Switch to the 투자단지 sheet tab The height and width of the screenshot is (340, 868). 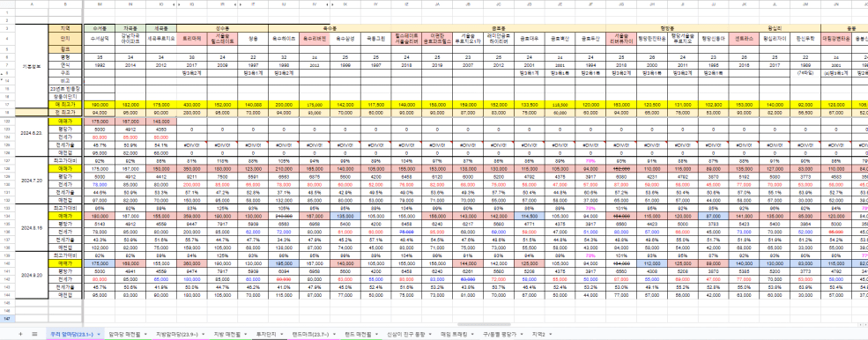coord(269,334)
